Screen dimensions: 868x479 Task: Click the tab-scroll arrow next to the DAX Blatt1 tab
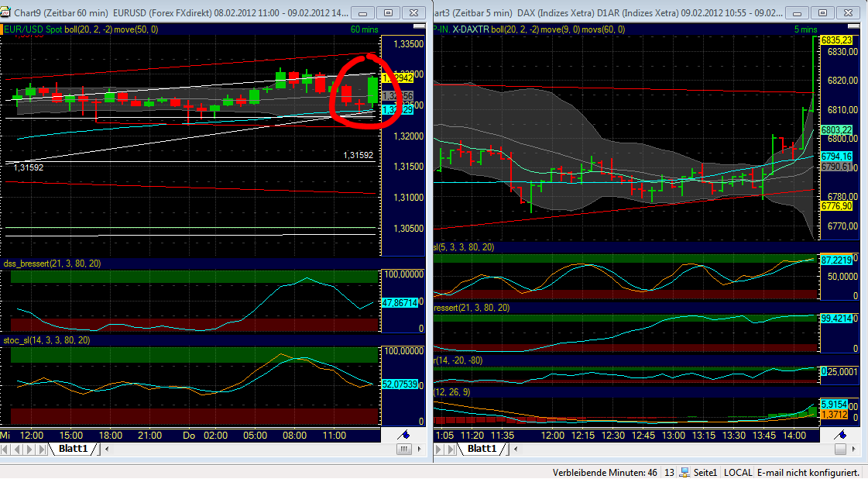(515, 449)
